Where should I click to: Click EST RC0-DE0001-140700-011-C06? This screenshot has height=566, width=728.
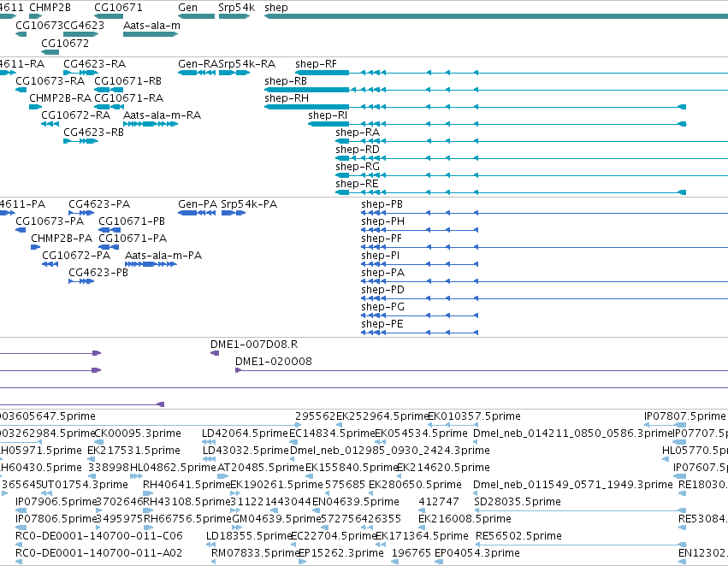coord(19,545)
